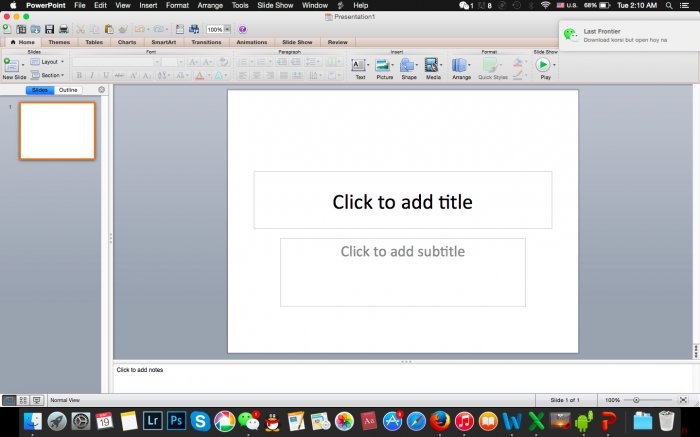This screenshot has height=437, width=700.
Task: Click to add subtitle placeholder
Action: click(403, 272)
